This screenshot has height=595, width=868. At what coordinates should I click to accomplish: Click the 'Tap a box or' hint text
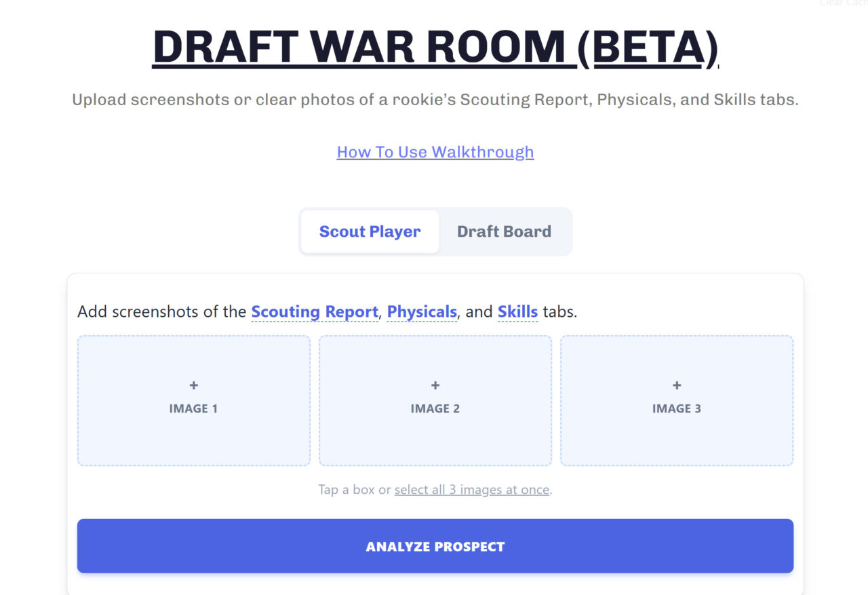(355, 490)
